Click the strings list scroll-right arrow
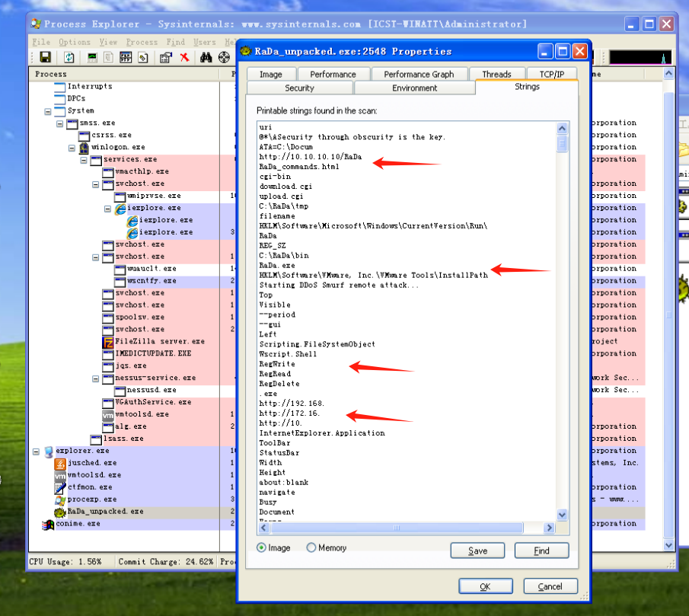 549,528
